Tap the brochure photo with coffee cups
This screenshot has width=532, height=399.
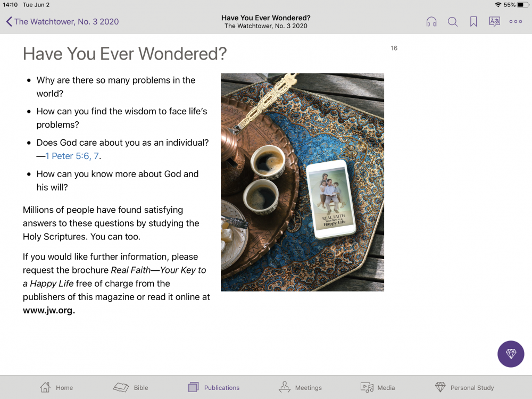coord(302,182)
